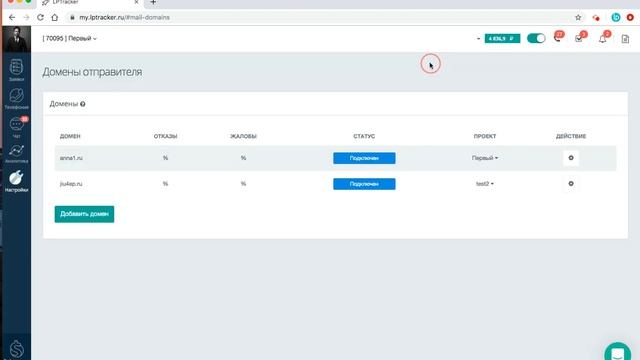This screenshot has width=640, height=360.
Task: Go forward in browser history
Action: [x=26, y=18]
